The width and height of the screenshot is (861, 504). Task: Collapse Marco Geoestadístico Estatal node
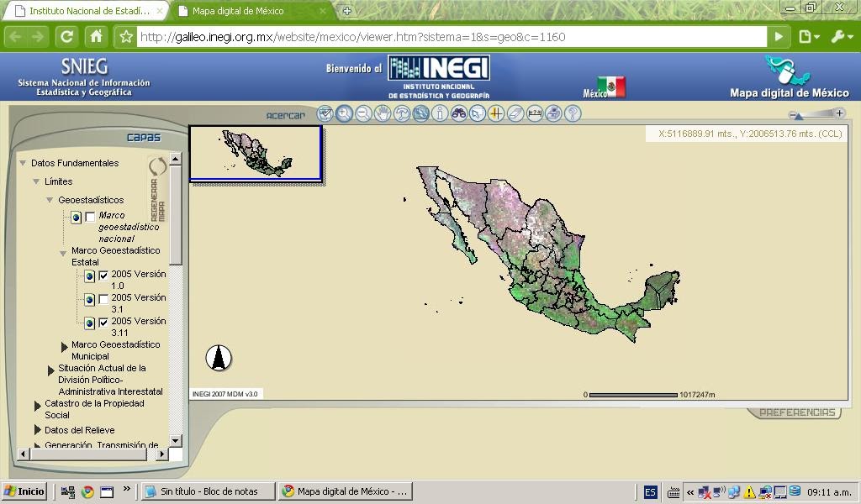pos(63,254)
